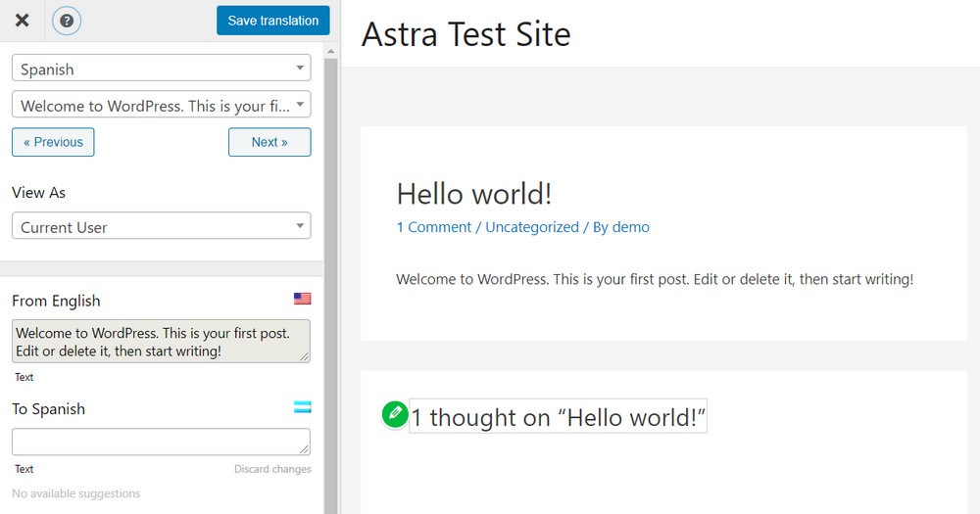This screenshot has width=980, height=514.
Task: Go to the Next string
Action: click(x=269, y=142)
